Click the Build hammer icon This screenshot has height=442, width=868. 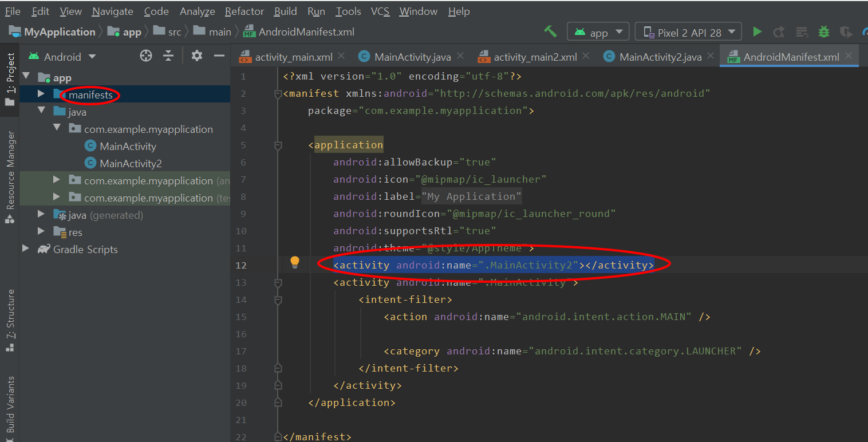(x=550, y=31)
